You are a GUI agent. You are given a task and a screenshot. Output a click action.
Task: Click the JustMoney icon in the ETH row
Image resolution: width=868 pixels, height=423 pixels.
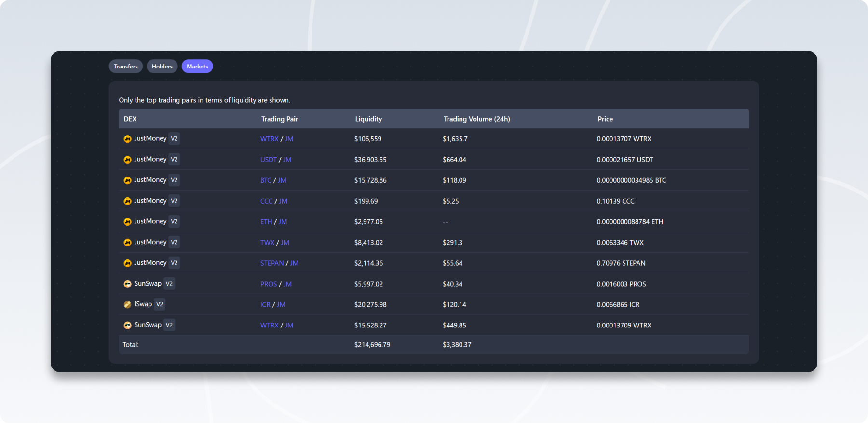tap(127, 222)
